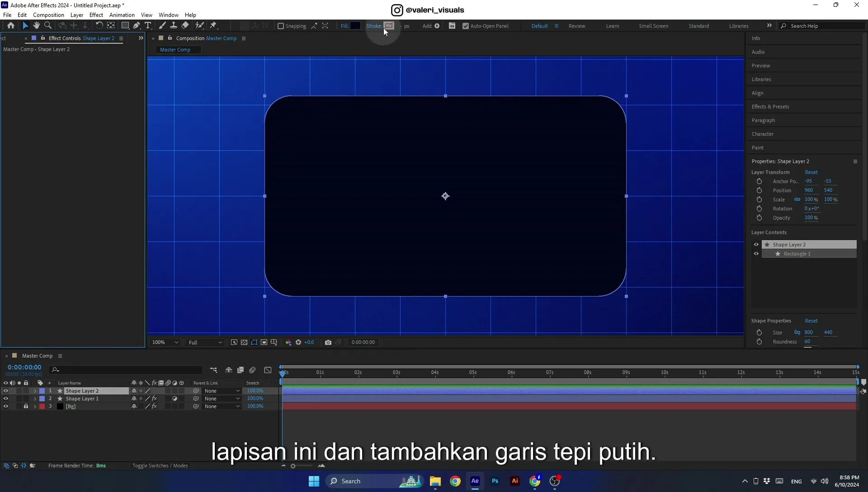Open Adobe Illustrator from the taskbar
Screen dimensions: 868x492
tap(515, 481)
